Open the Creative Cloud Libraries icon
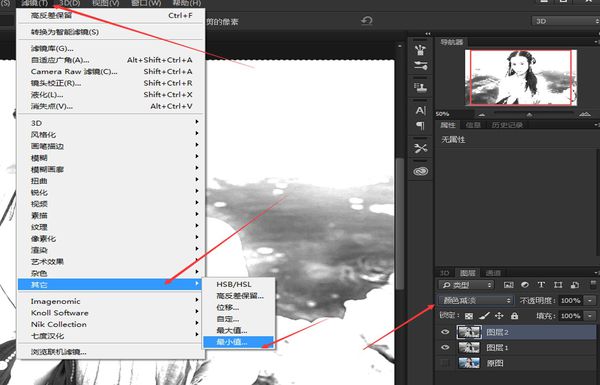Screen dimensions: 600x385 click(420, 171)
